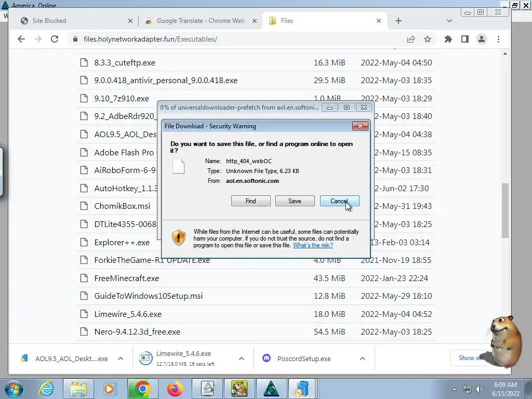Open the Chrome profile avatar icon

[x=482, y=39]
